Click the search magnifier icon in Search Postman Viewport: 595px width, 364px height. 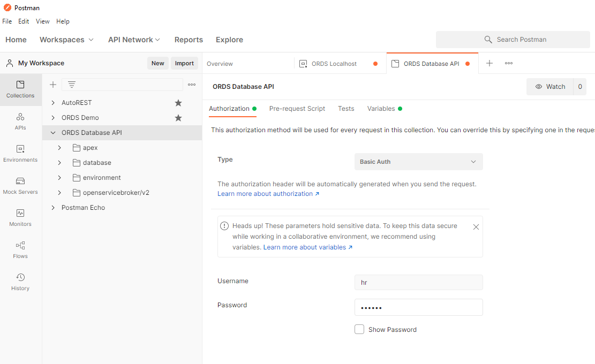point(488,40)
